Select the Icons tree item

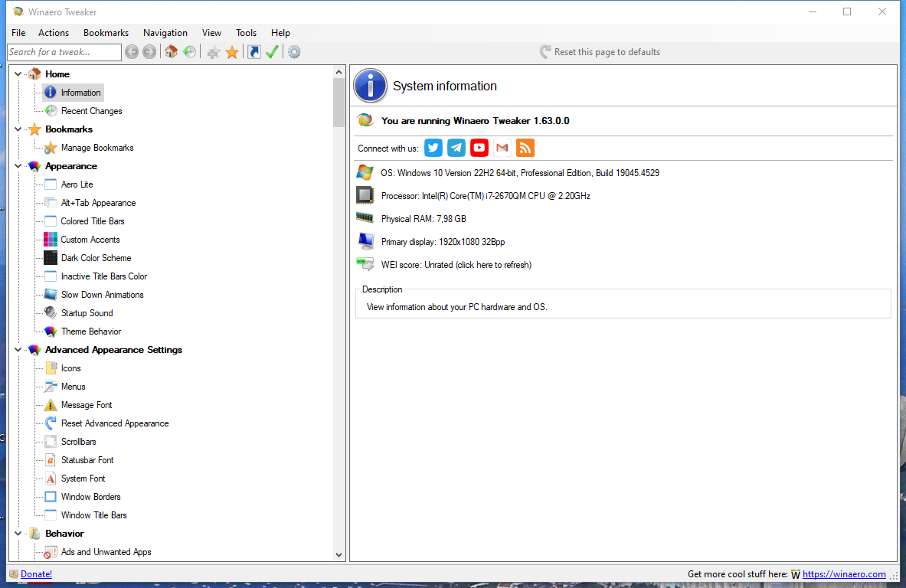point(71,368)
